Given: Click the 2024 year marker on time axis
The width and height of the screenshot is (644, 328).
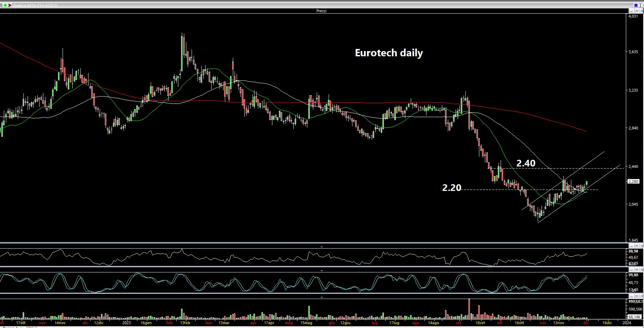Looking at the screenshot, I should click(x=627, y=323).
